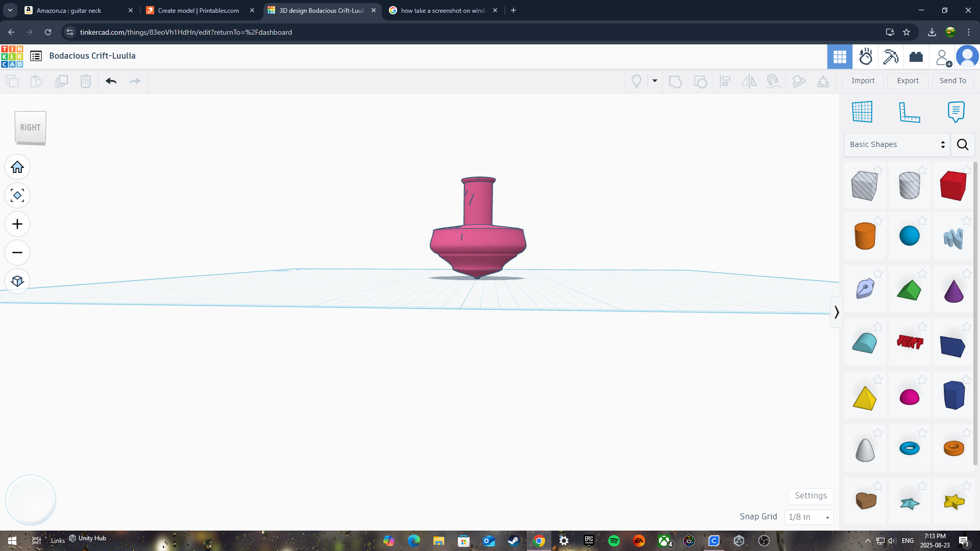Click the RIGHT face of view cube

coord(30,128)
